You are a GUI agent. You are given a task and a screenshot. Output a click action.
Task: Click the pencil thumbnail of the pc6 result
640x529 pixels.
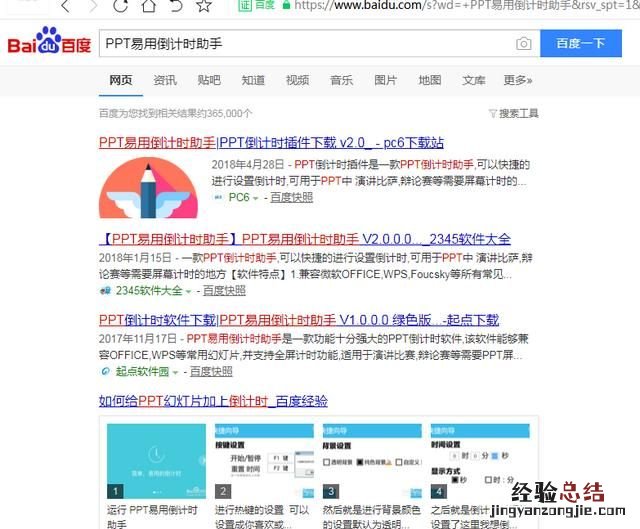pyautogui.click(x=149, y=187)
